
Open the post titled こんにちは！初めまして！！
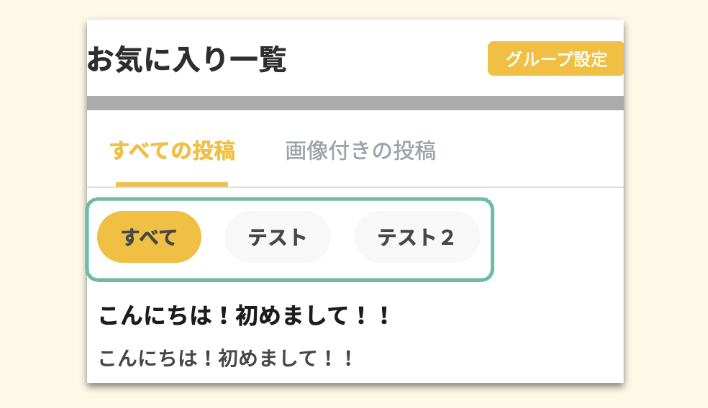coord(244,316)
